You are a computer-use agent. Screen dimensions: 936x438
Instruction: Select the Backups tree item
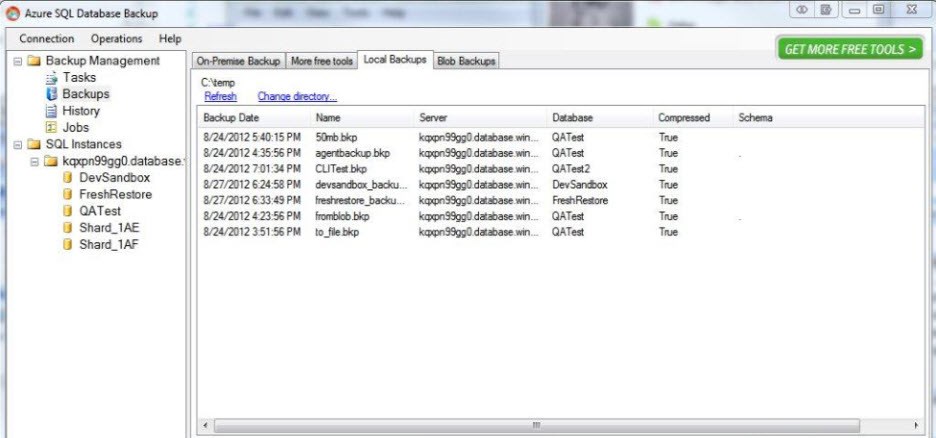(x=86, y=94)
